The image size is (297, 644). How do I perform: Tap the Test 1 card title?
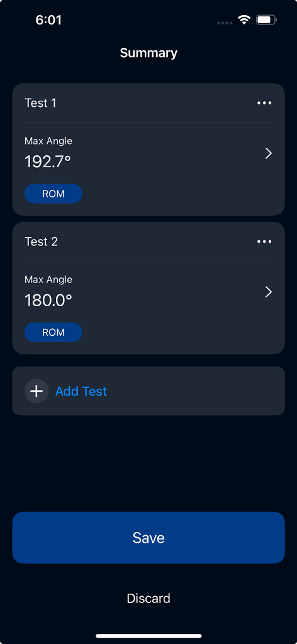(x=40, y=103)
